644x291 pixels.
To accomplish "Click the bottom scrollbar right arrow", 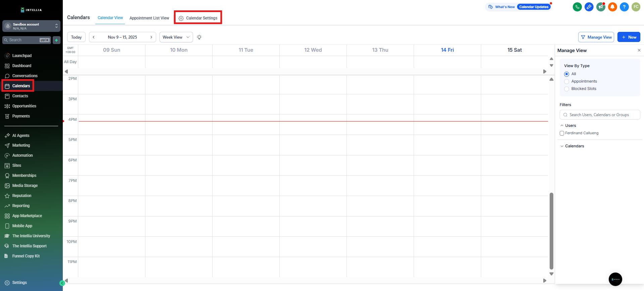I will pos(545,281).
